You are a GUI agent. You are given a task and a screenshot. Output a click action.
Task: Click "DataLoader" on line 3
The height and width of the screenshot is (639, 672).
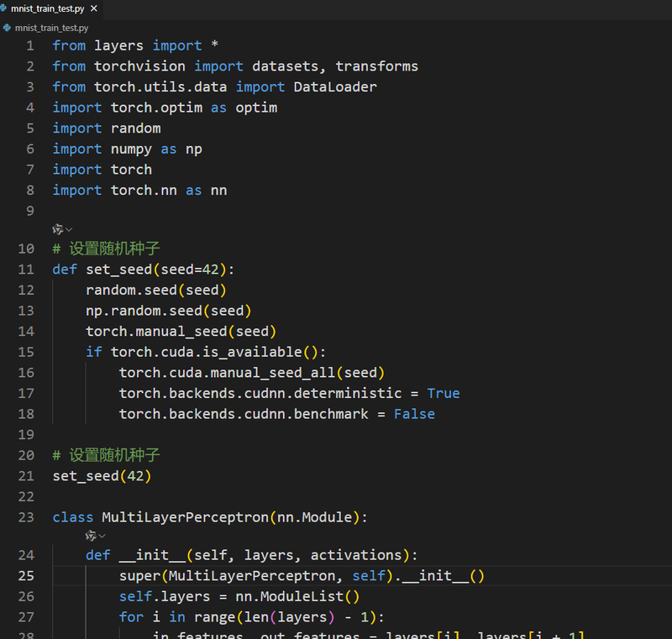335,87
